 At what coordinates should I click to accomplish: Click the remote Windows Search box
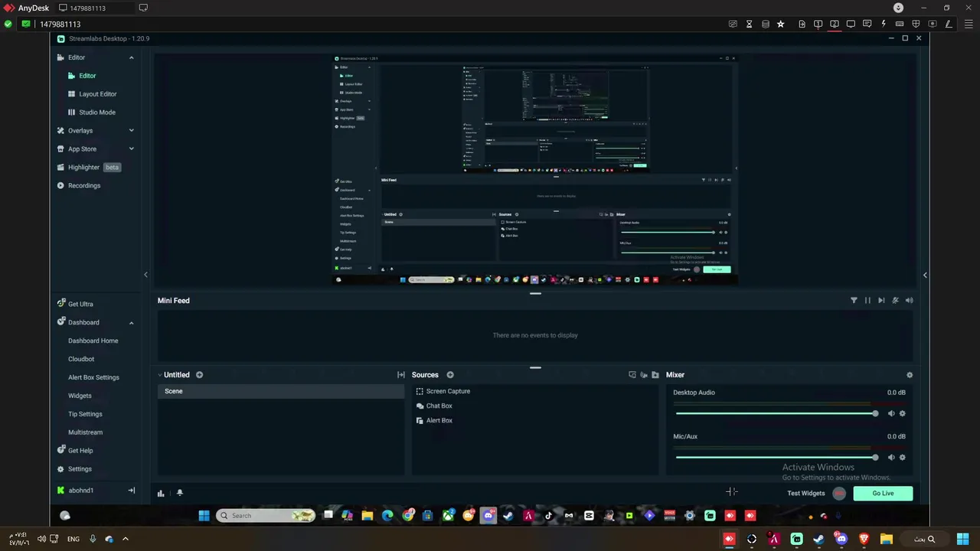click(x=265, y=516)
